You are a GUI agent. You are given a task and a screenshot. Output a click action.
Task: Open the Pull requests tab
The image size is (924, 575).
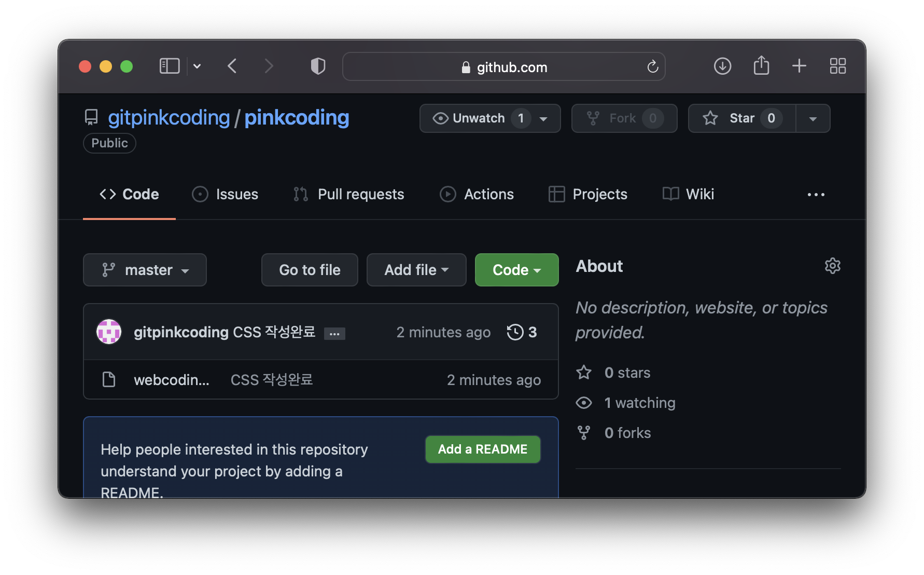click(348, 194)
